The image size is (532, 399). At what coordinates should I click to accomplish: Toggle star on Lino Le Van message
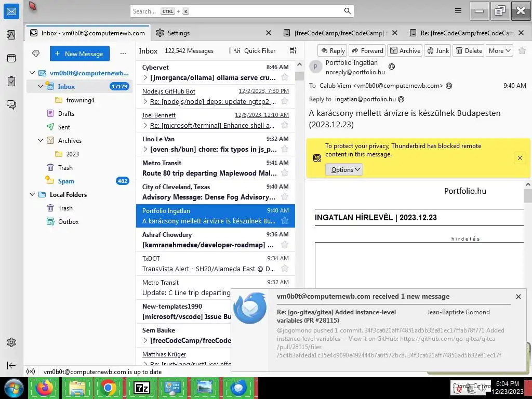tap(285, 149)
